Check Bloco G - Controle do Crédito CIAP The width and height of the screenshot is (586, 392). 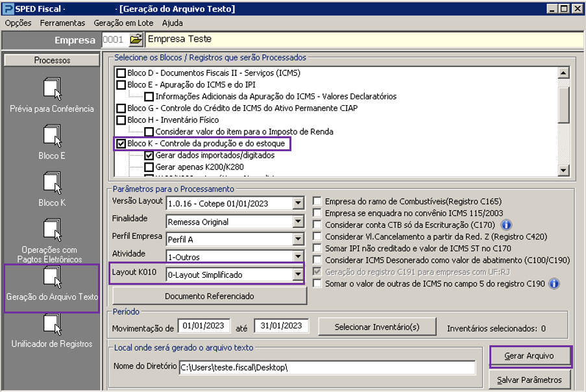click(x=121, y=108)
